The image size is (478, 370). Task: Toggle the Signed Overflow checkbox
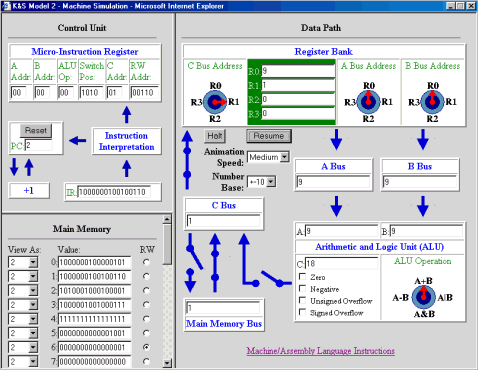(x=302, y=312)
